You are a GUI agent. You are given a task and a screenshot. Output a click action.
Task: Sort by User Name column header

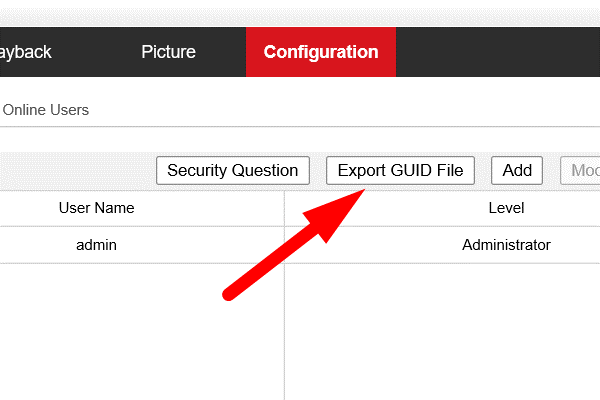tap(96, 208)
